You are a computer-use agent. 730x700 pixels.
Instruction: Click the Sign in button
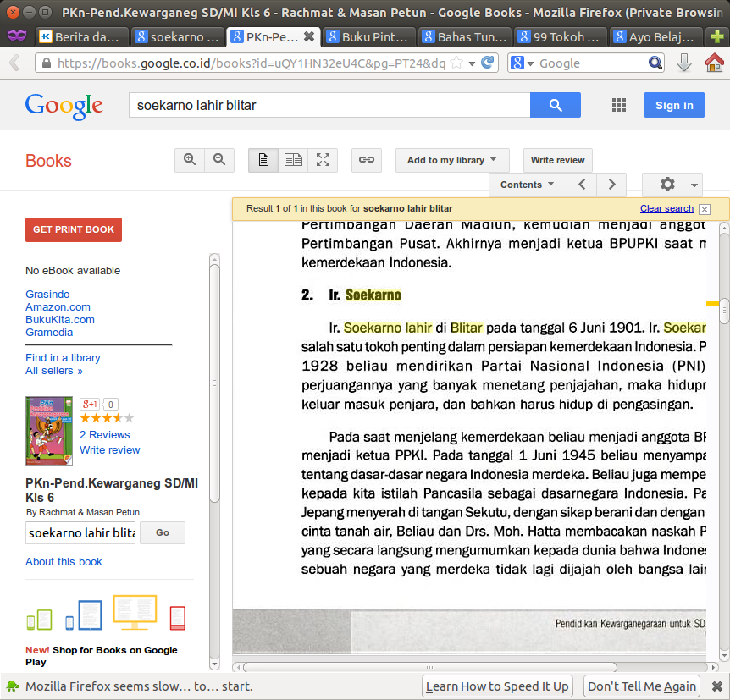[674, 105]
